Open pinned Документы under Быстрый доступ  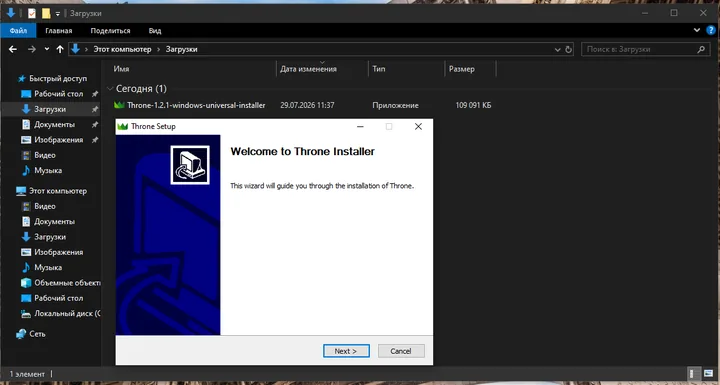pyautogui.click(x=54, y=125)
